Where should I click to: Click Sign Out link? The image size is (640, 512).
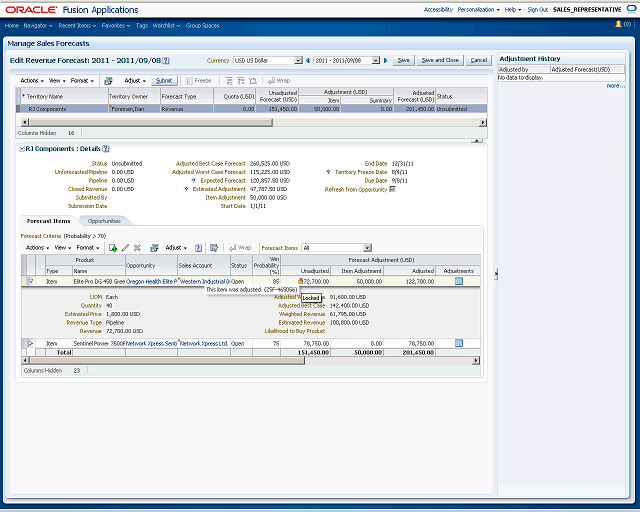(x=538, y=9)
